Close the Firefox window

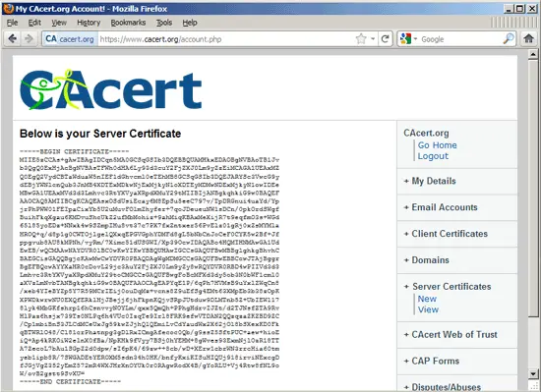532,9
